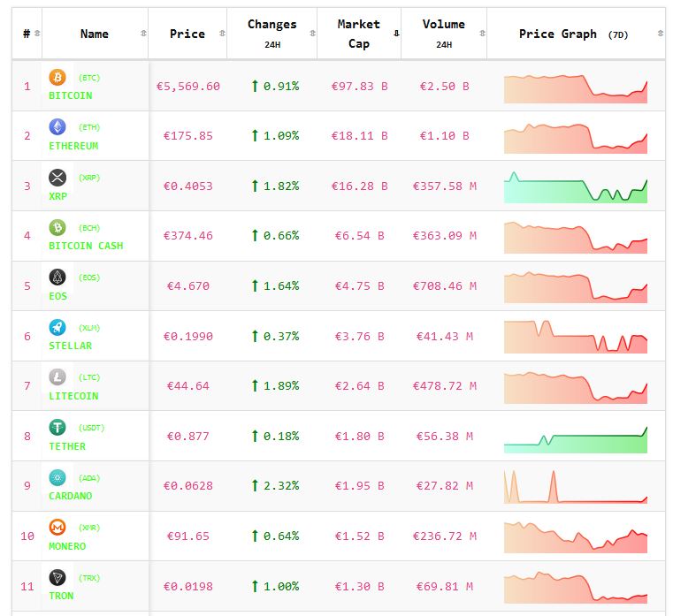Click the Bitcoin coin icon
This screenshot has height=616, width=673.
tap(57, 78)
